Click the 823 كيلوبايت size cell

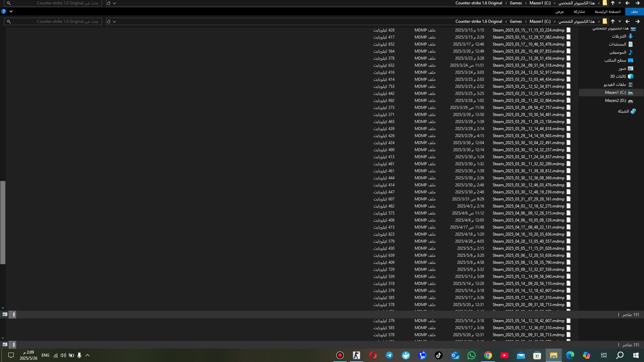click(384, 234)
